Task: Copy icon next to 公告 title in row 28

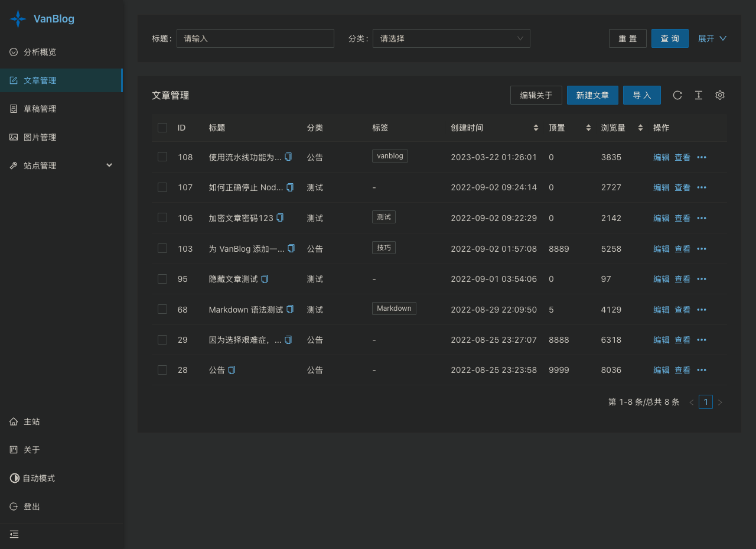Action: tap(232, 370)
